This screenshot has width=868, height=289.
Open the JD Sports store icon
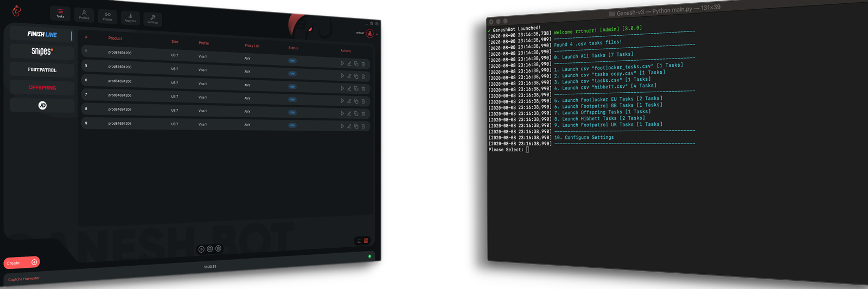pyautogui.click(x=42, y=105)
